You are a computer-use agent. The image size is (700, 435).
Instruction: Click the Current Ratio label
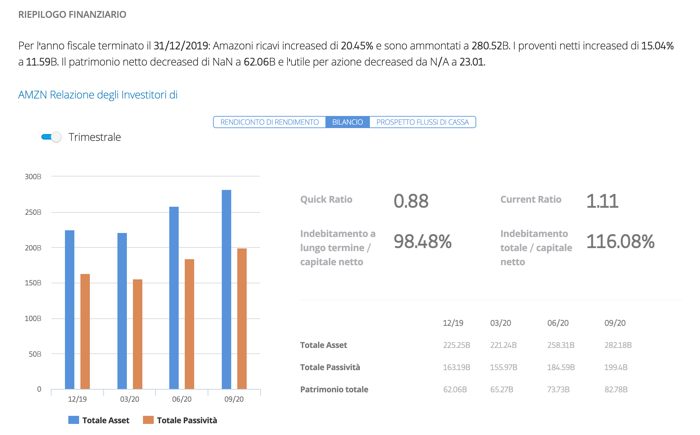click(530, 199)
